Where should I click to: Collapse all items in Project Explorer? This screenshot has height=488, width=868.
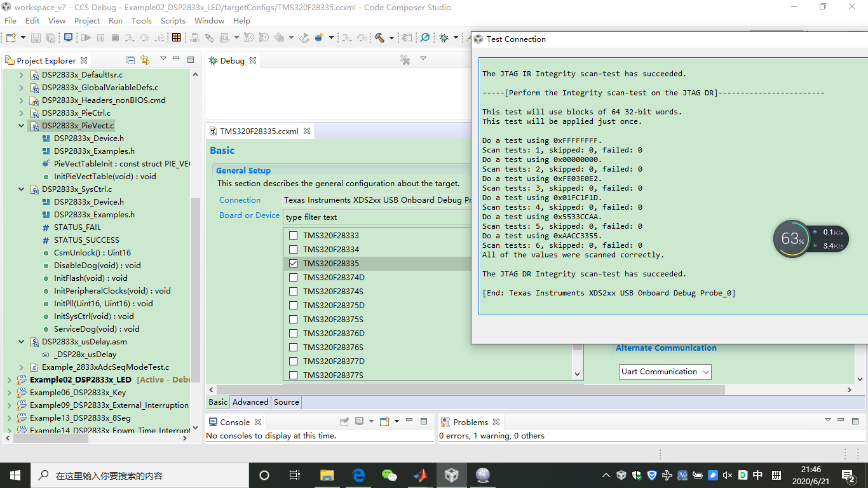(130, 59)
